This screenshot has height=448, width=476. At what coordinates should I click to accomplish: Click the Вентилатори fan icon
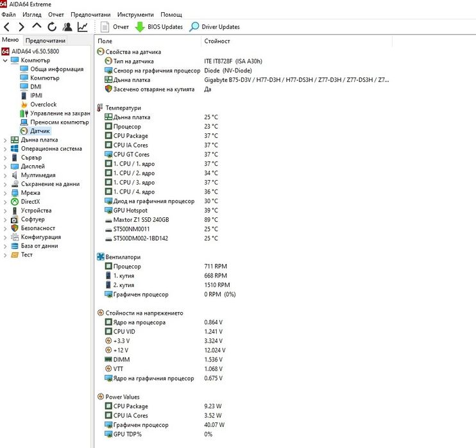(101, 257)
